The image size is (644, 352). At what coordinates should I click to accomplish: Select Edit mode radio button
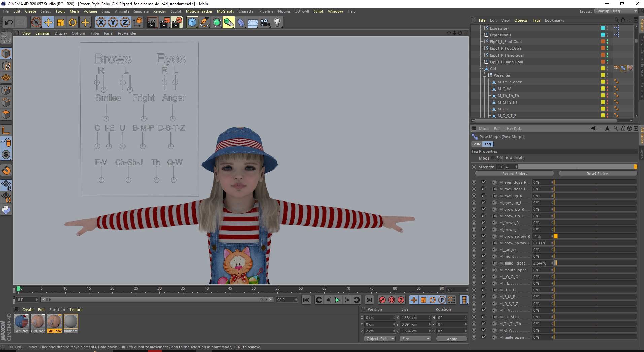pyautogui.click(x=493, y=157)
